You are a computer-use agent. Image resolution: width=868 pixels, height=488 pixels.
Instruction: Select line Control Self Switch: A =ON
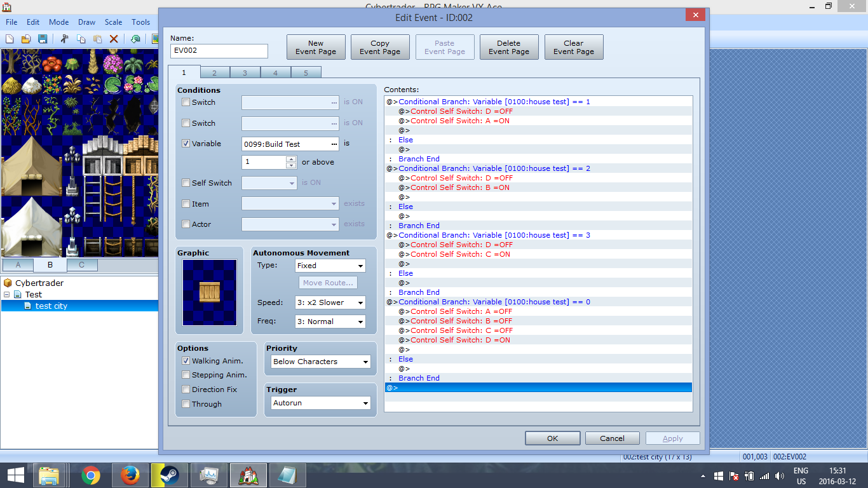coord(538,121)
